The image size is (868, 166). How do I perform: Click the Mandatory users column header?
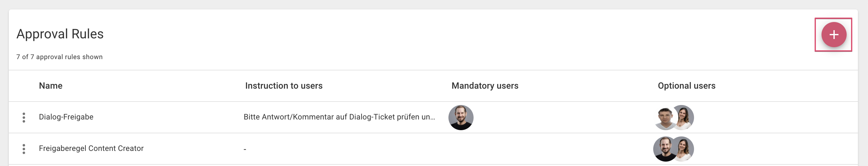485,86
